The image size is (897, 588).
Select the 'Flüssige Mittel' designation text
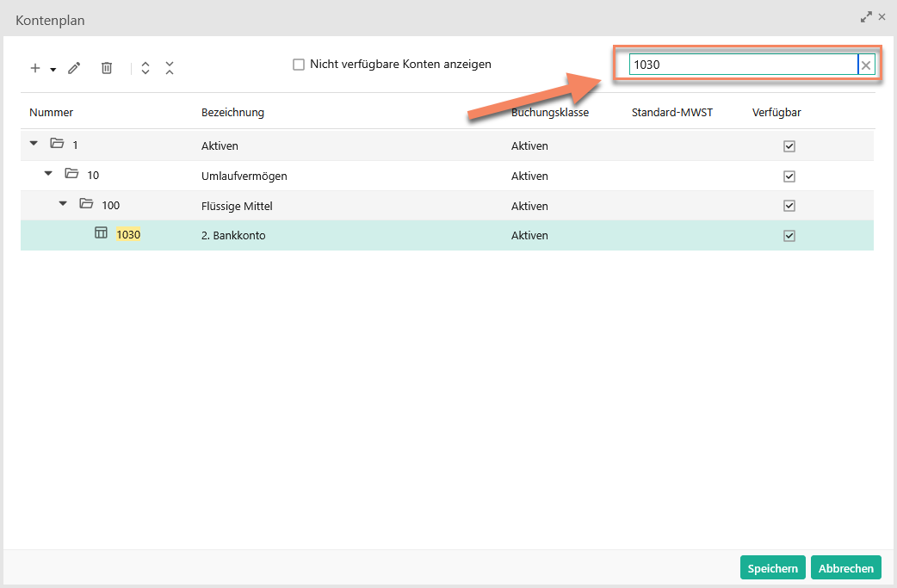(237, 206)
